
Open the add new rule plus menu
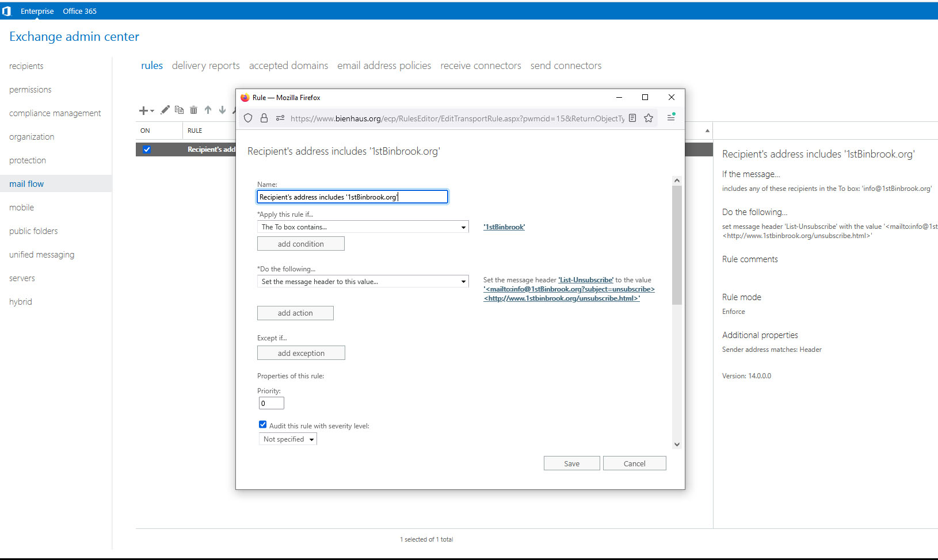(146, 110)
